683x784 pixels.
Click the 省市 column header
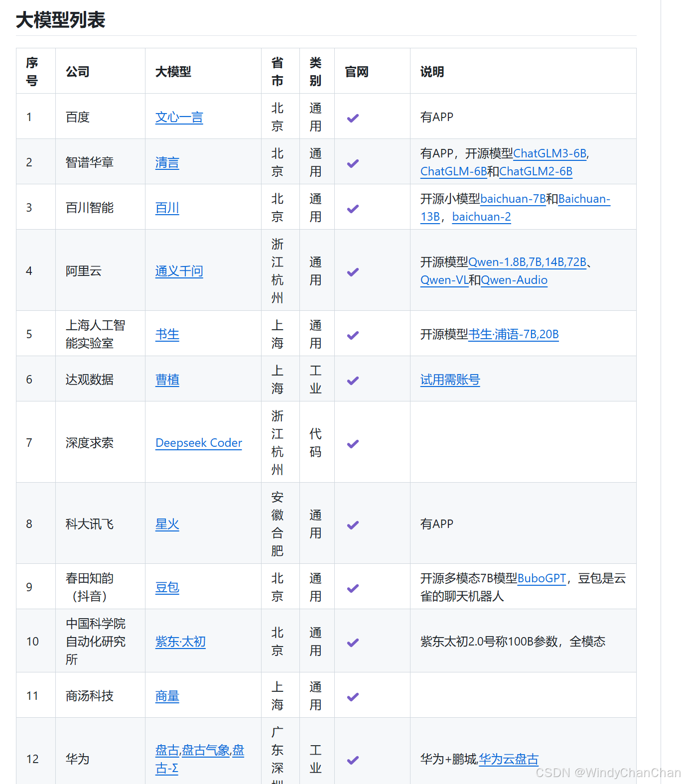click(277, 72)
